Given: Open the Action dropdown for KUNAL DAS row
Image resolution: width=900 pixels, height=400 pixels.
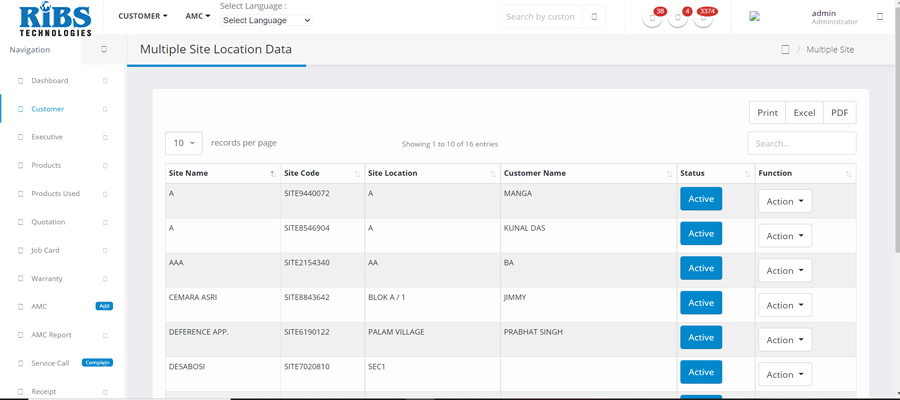Looking at the screenshot, I should (x=785, y=236).
